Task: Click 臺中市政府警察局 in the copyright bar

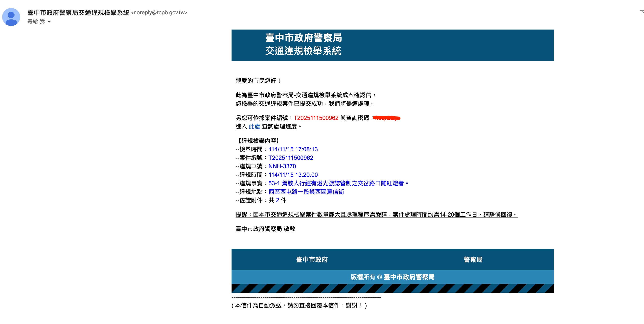Action: pos(409,277)
